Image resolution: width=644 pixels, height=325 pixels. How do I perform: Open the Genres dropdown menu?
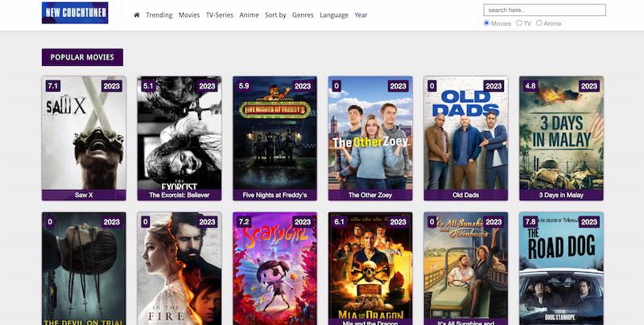(303, 15)
